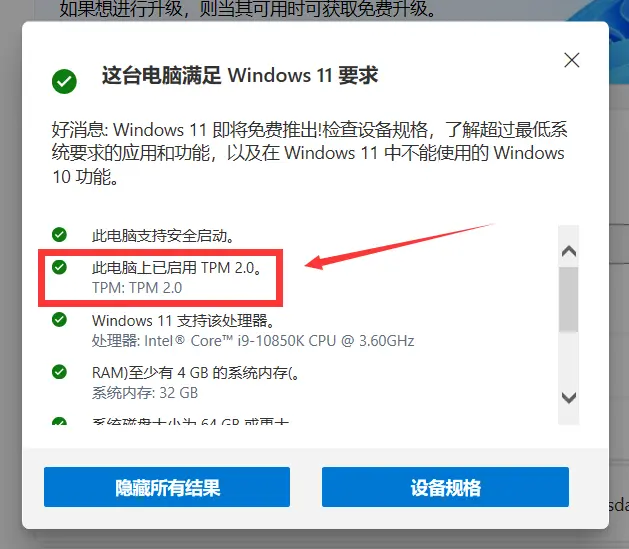Image resolution: width=629 pixels, height=549 pixels.
Task: Click the green check next to secure boot result
Action: pos(59,235)
